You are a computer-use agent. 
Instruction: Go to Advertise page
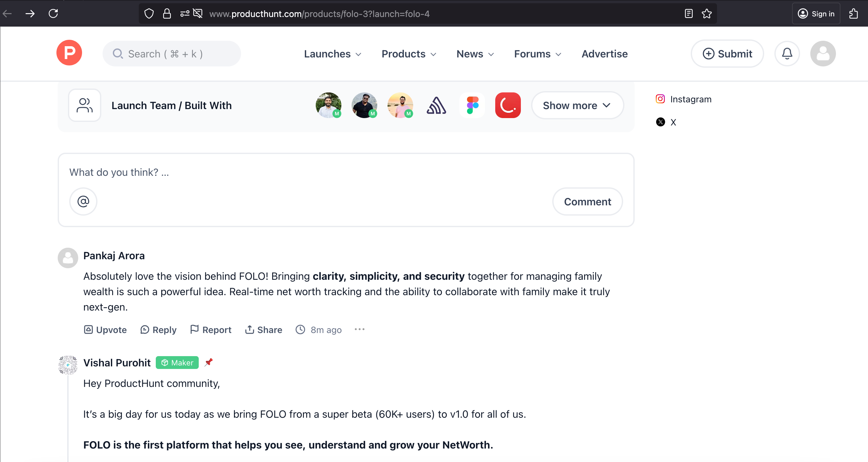coord(605,54)
